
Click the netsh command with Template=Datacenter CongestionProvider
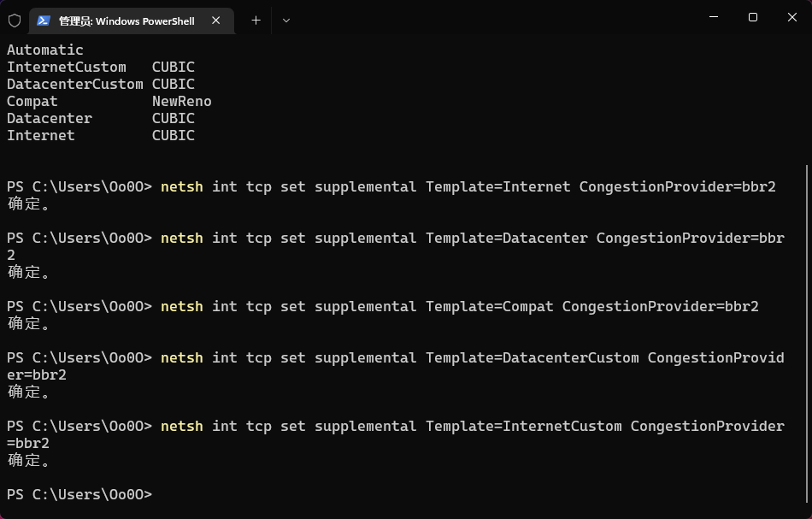click(x=472, y=238)
